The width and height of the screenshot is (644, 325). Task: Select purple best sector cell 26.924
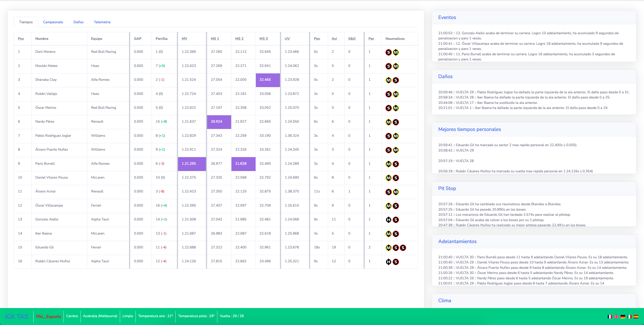pos(219,122)
